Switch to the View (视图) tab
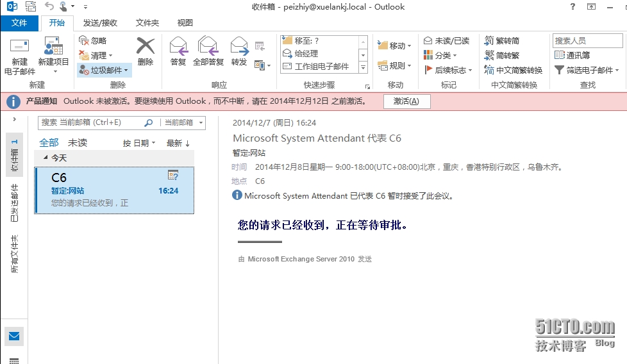 tap(185, 23)
